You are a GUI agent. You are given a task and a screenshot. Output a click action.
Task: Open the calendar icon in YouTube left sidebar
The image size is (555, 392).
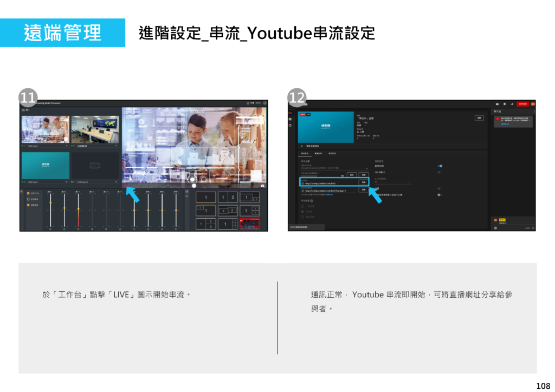coord(290,125)
